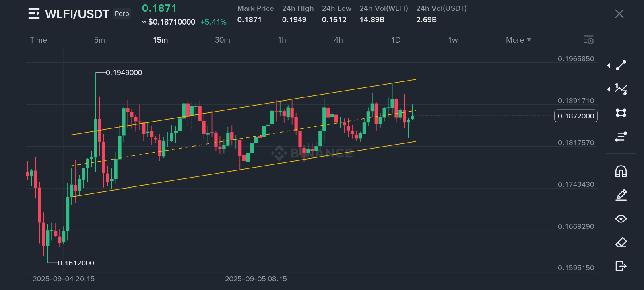Click the 24h Low value 0.1612
Image resolution: width=644 pixels, height=290 pixels.
334,20
